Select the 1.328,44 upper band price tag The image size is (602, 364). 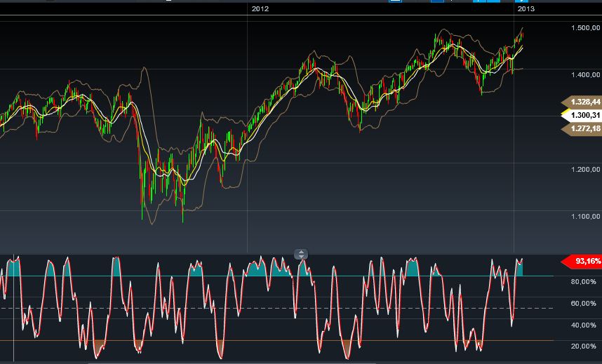[583, 102]
